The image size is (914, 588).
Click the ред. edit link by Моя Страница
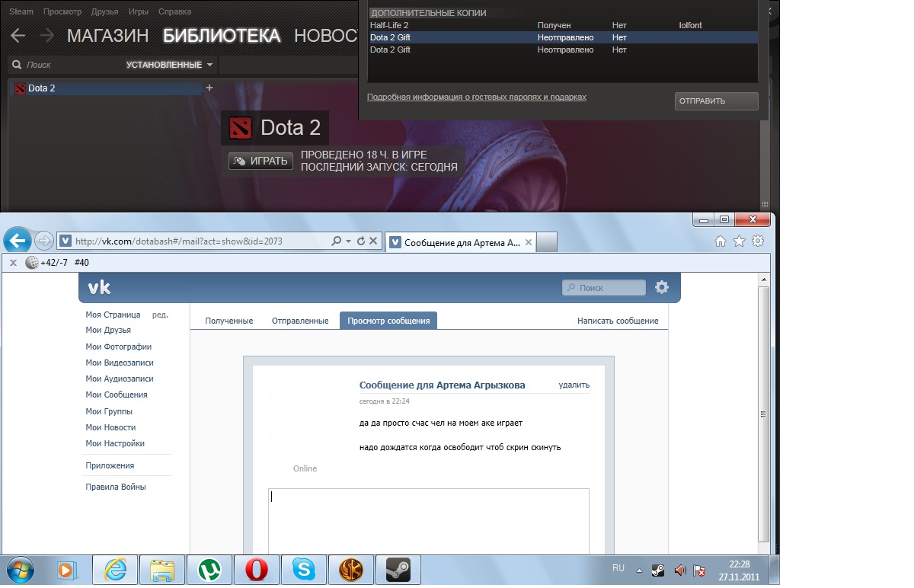pos(160,314)
